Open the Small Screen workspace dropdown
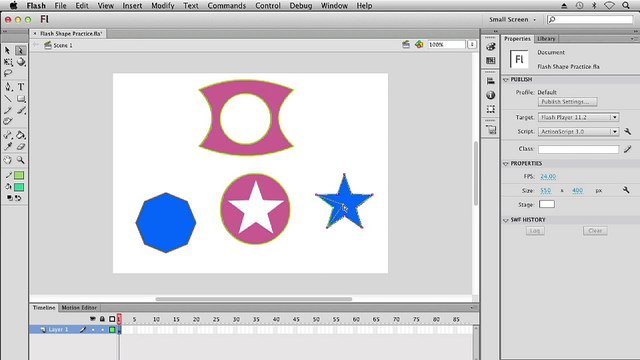 [x=513, y=19]
